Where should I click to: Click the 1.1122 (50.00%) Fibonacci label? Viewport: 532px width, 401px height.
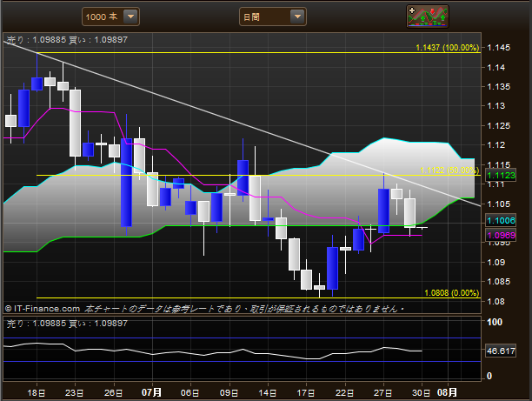point(449,170)
